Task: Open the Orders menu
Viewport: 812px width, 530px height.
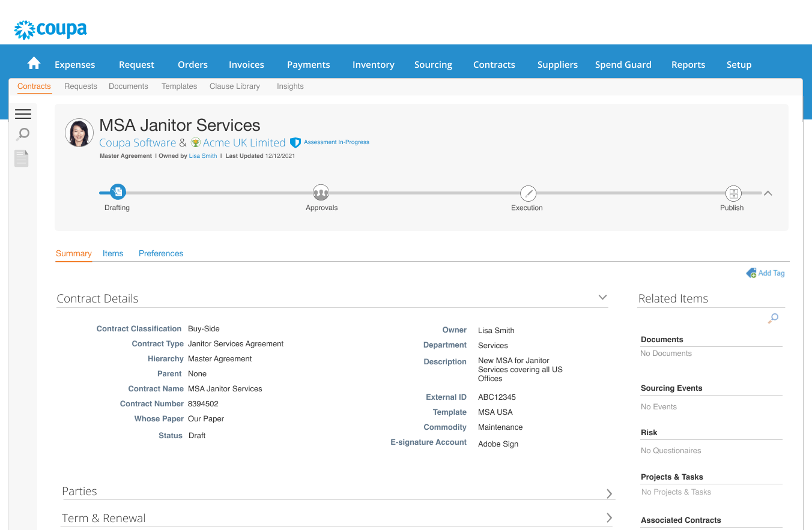Action: [193, 65]
